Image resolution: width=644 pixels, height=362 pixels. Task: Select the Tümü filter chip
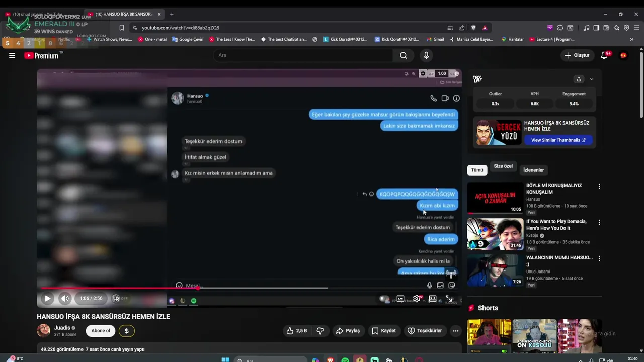coord(477,170)
